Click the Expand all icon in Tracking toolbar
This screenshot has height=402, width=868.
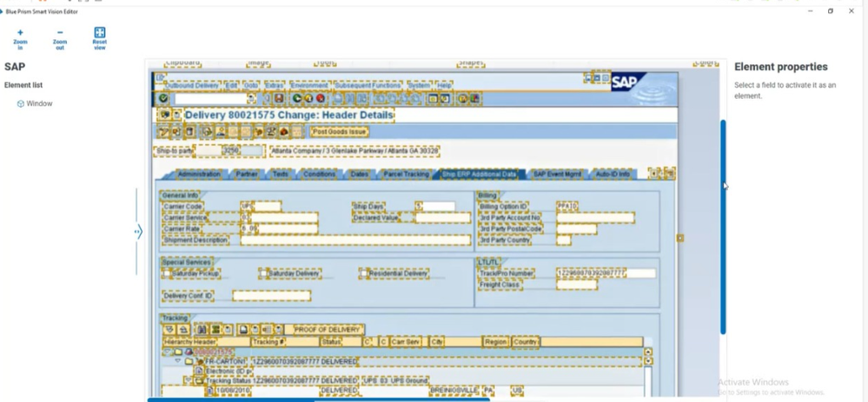point(169,330)
